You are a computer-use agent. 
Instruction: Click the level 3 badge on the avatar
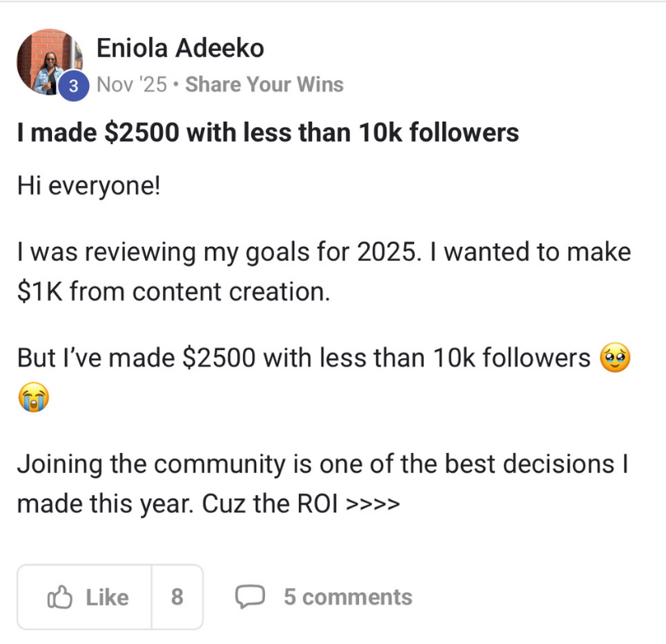(x=74, y=86)
